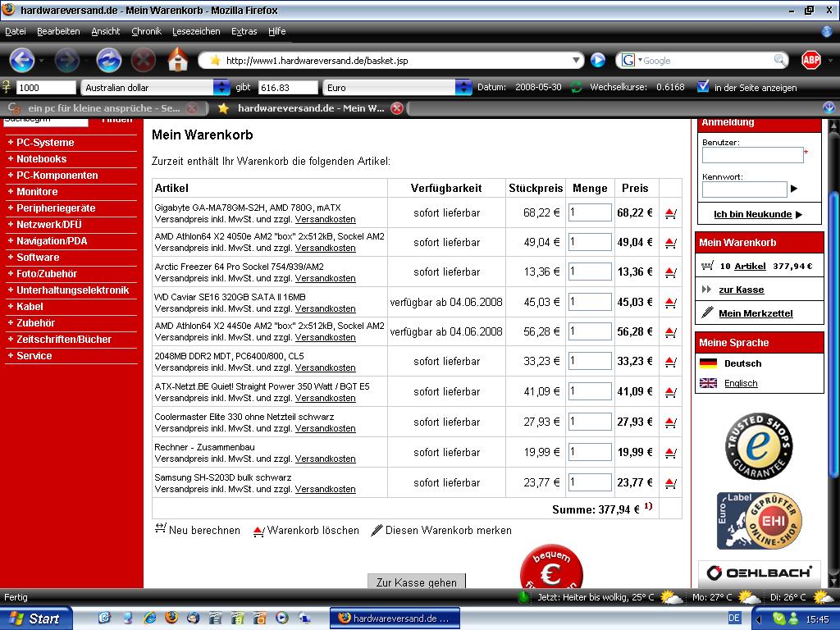
Task: Click the Kennwort input field
Action: coord(744,189)
